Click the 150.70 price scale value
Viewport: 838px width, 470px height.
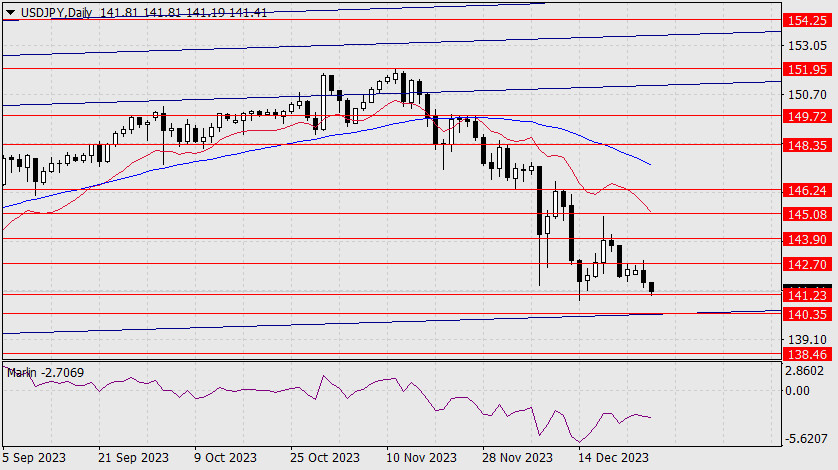[x=807, y=95]
